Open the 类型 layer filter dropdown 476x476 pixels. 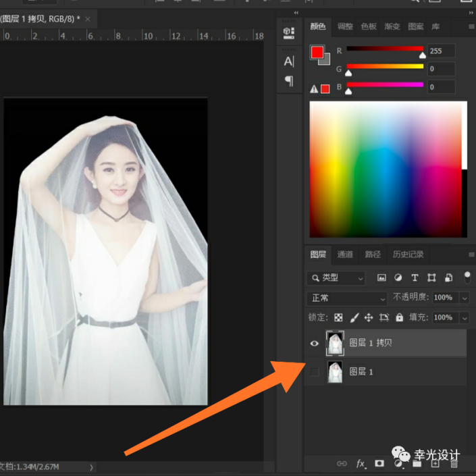coord(336,277)
